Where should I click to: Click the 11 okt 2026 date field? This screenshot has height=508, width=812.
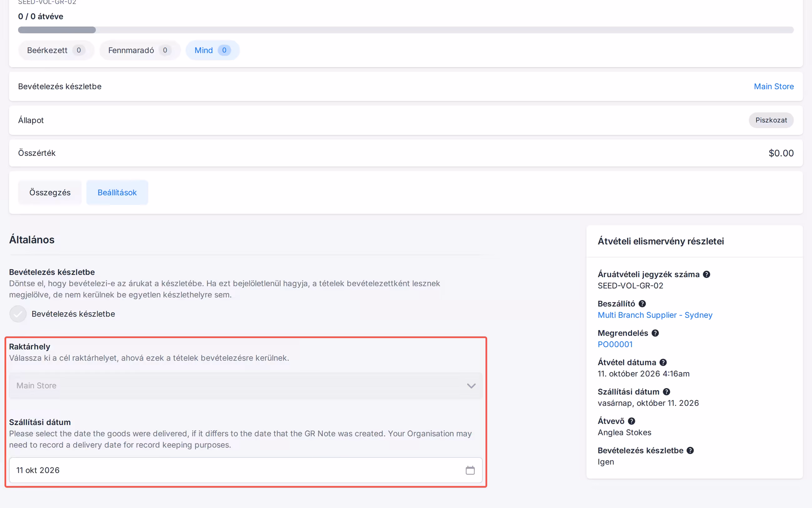point(246,470)
